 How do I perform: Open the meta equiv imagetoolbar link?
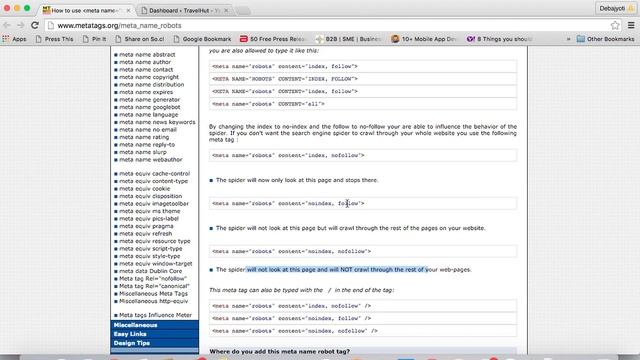[x=154, y=204]
